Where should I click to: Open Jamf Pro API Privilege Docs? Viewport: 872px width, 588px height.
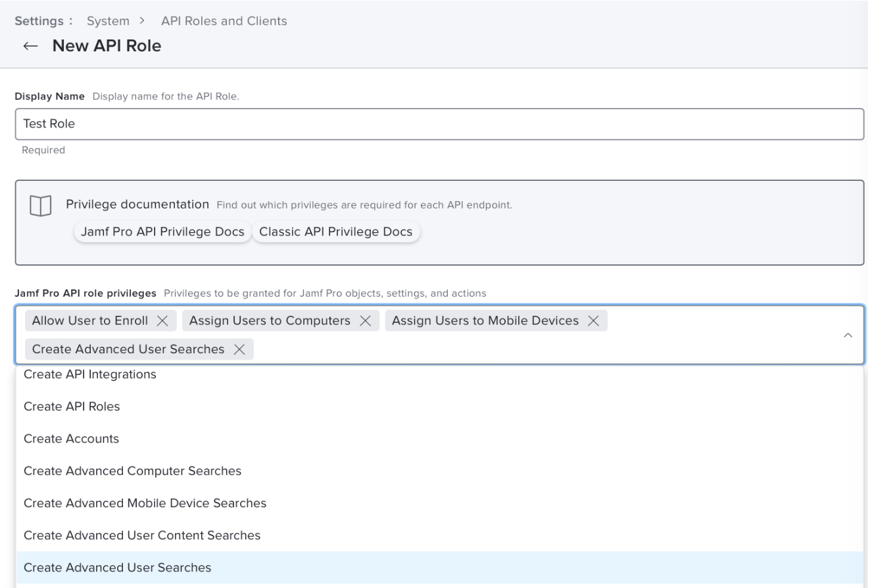[x=162, y=232]
